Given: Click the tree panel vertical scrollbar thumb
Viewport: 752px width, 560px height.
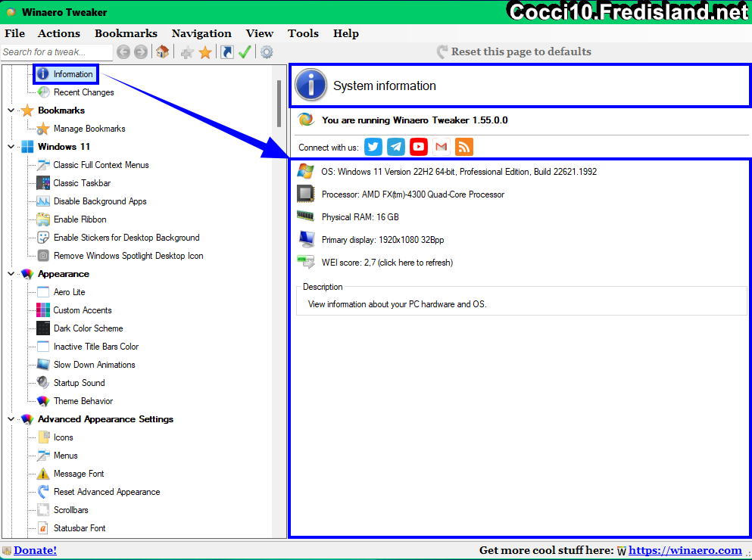Looking at the screenshot, I should [x=279, y=104].
